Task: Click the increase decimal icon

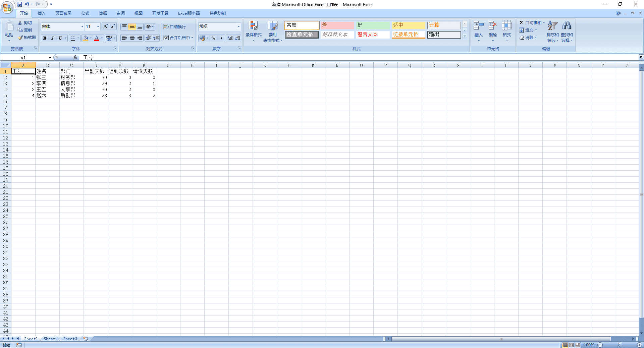Action: pyautogui.click(x=230, y=38)
